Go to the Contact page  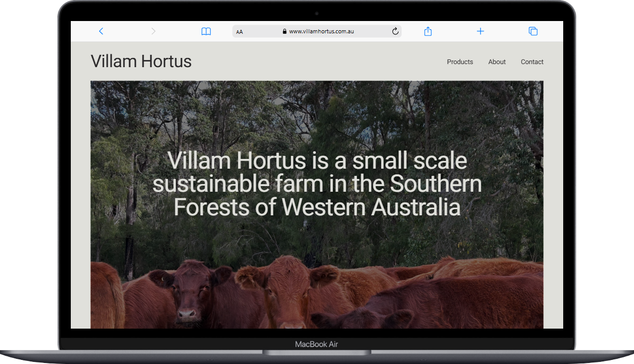tap(532, 62)
